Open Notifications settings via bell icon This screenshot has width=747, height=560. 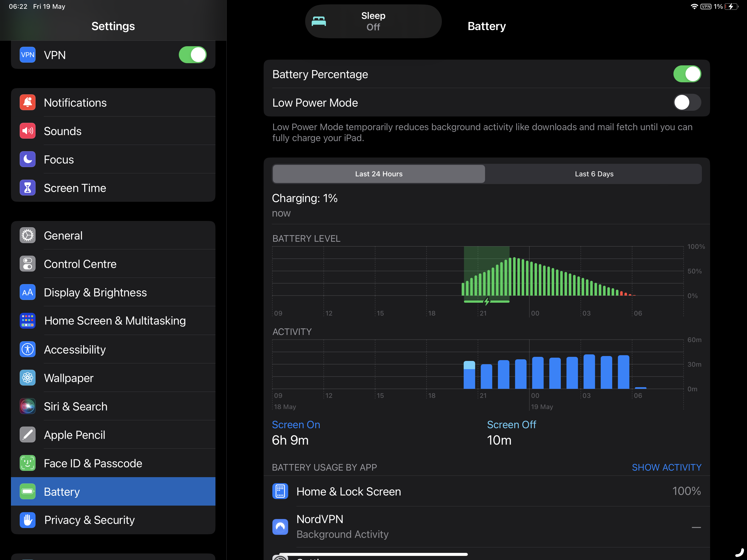point(27,102)
